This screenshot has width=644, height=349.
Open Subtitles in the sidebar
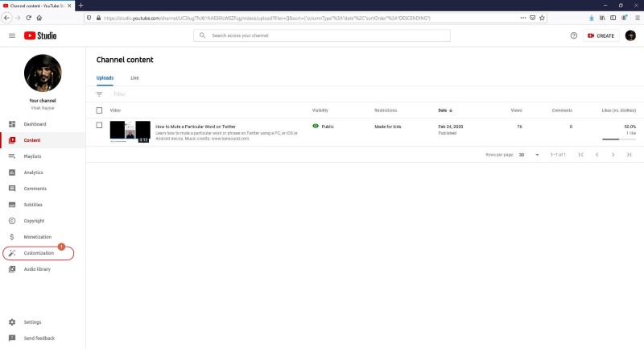point(43,204)
